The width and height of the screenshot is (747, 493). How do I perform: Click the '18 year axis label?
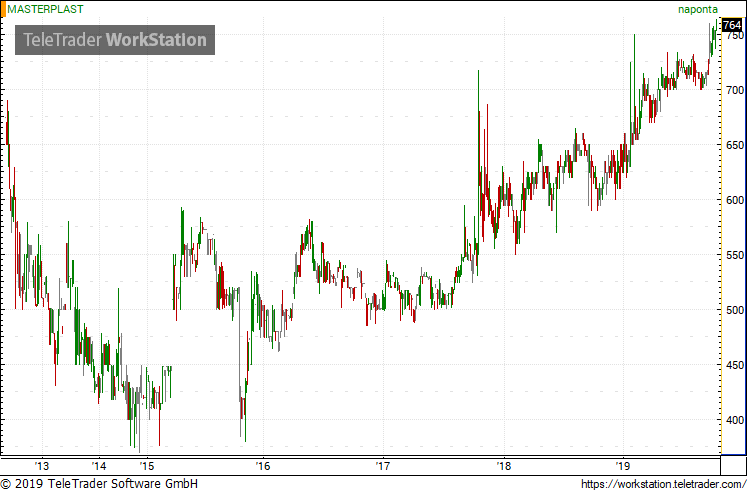504,466
